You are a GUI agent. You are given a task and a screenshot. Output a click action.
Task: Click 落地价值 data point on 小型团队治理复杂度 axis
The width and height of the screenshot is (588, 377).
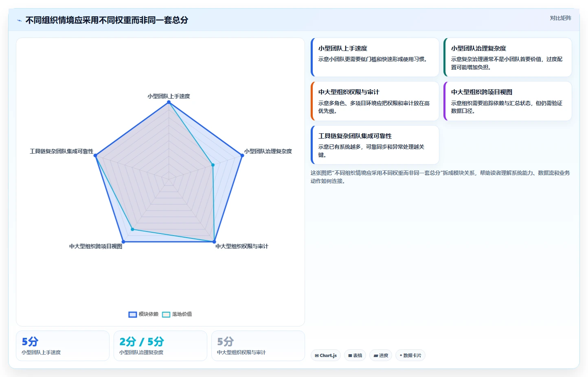click(x=213, y=165)
